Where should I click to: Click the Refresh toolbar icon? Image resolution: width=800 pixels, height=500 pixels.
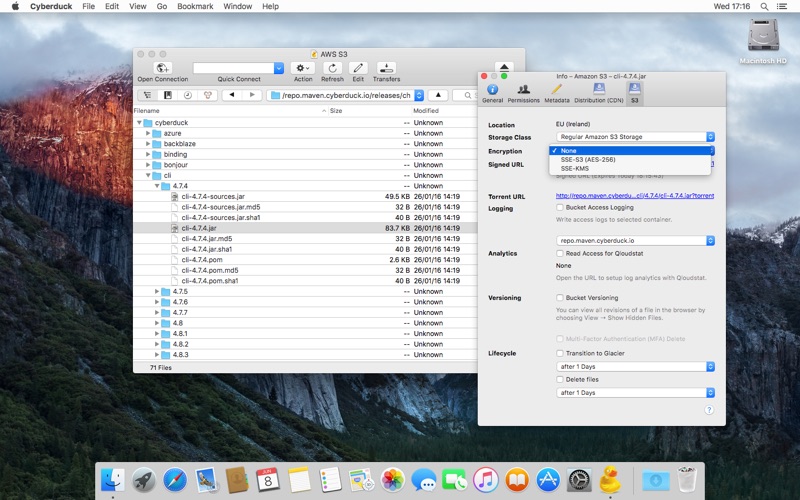click(x=332, y=68)
